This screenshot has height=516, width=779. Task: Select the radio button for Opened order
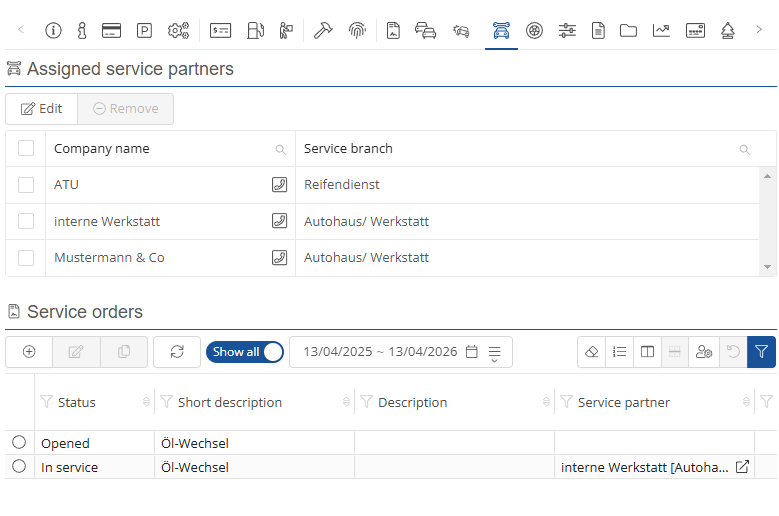(x=19, y=442)
